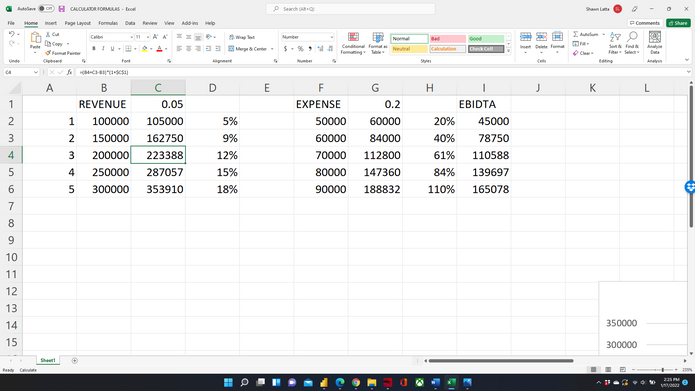Open Chrome from the taskbar

point(356,382)
